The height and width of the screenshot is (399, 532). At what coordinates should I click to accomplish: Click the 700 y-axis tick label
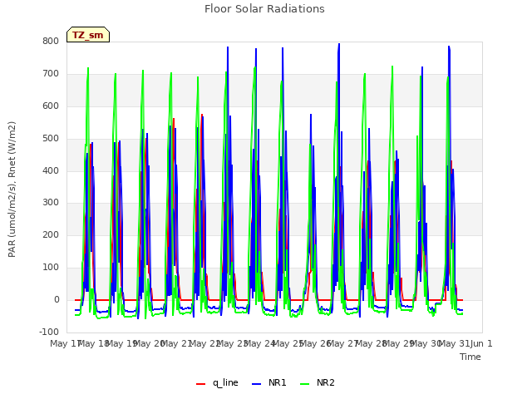(51, 74)
